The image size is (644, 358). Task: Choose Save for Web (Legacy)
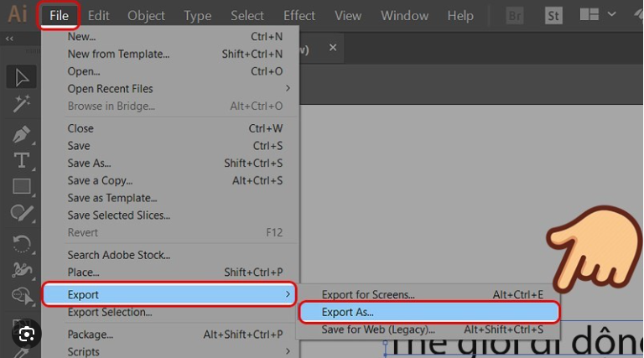click(x=378, y=329)
